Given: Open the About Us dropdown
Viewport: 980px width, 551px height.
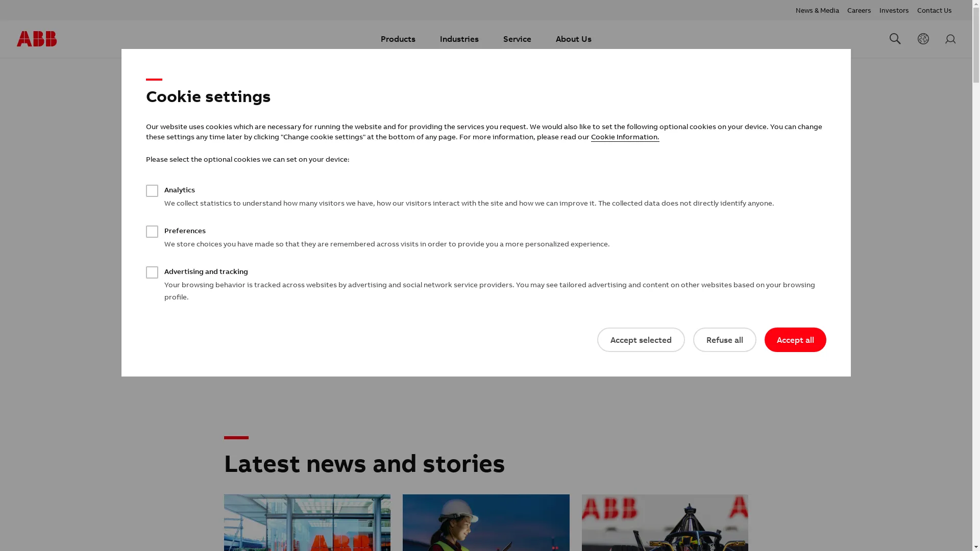Looking at the screenshot, I should pyautogui.click(x=573, y=39).
